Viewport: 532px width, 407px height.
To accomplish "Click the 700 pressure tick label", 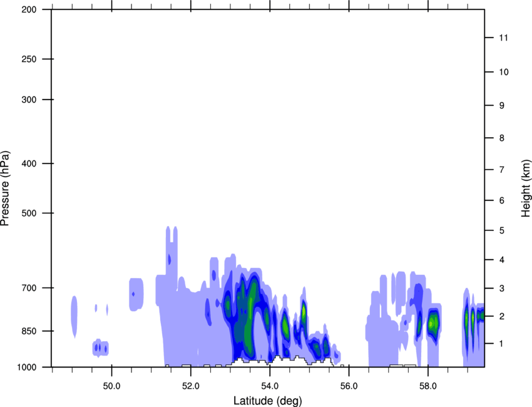I will click(29, 288).
